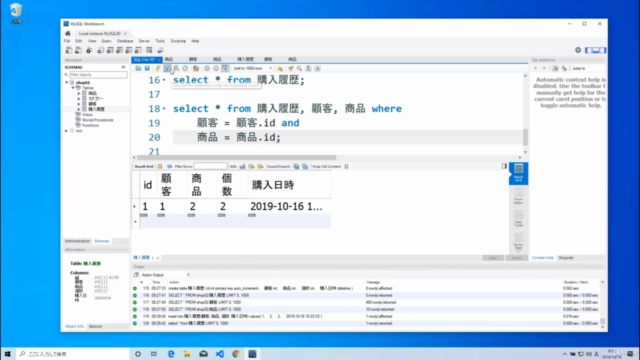The height and width of the screenshot is (360, 640).
Task: Execute the whole script using the lightning icon
Action: click(x=158, y=69)
